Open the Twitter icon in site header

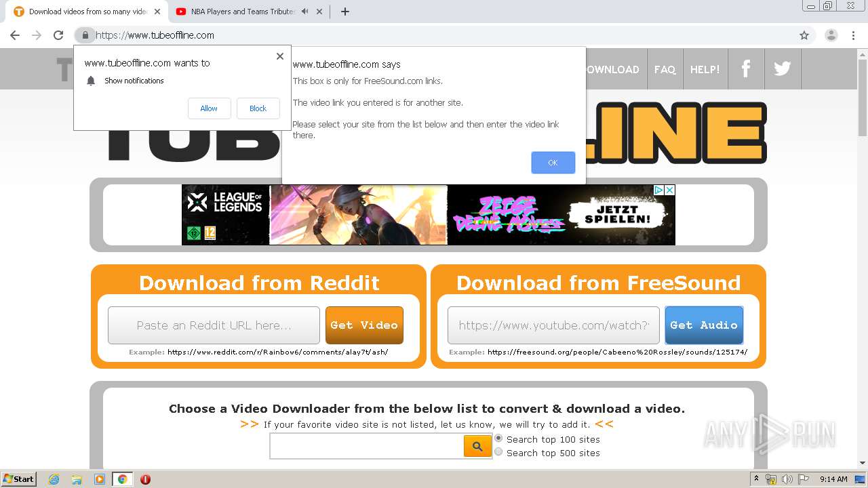pos(783,68)
